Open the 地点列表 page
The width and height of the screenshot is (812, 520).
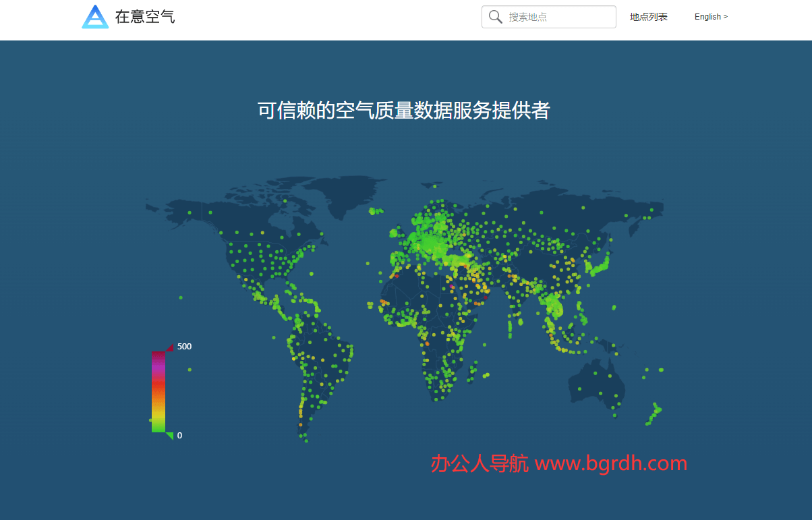tap(648, 17)
